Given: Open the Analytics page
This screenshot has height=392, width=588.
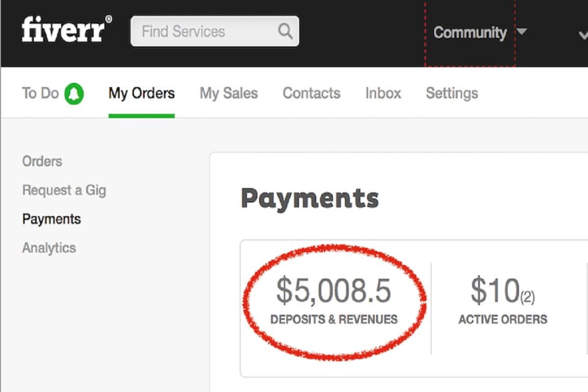Looking at the screenshot, I should (49, 248).
